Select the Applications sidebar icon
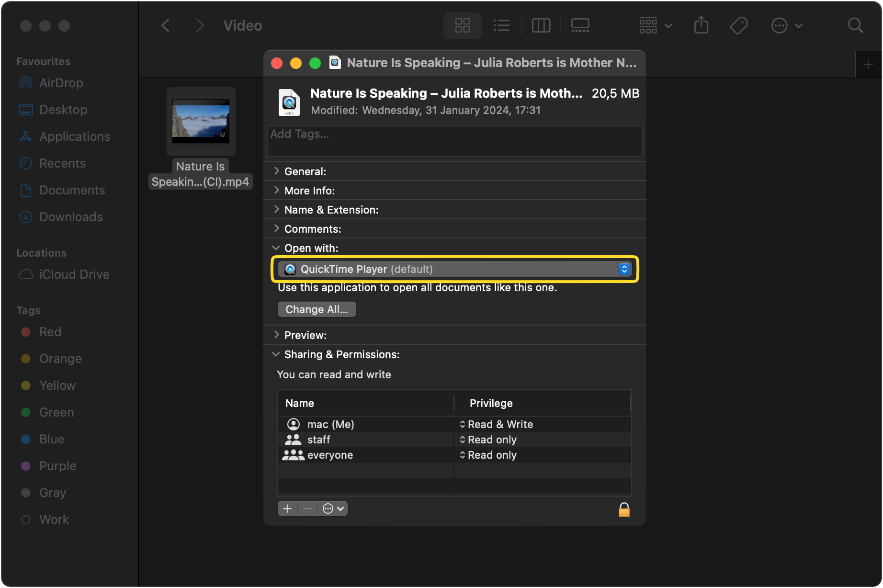 pos(74,136)
